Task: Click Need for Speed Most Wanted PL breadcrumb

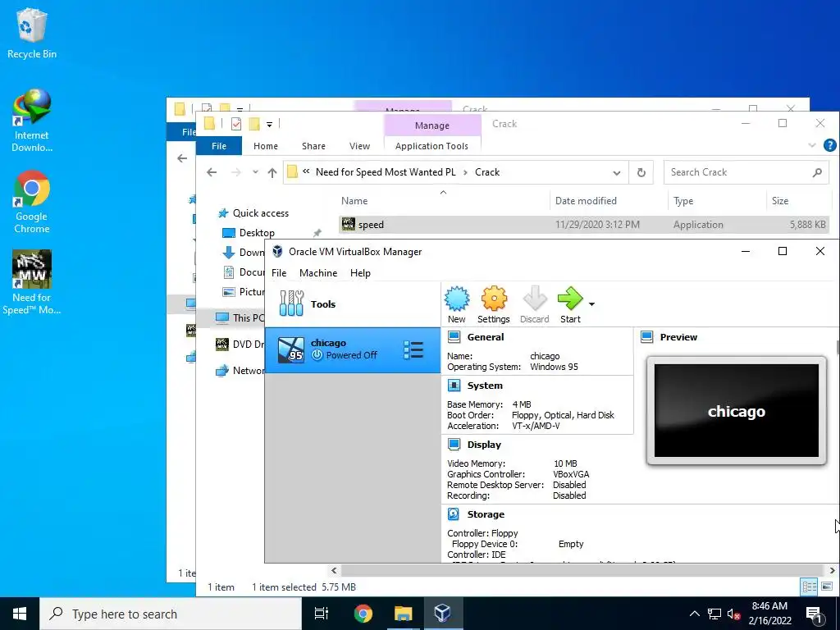Action: pos(386,172)
